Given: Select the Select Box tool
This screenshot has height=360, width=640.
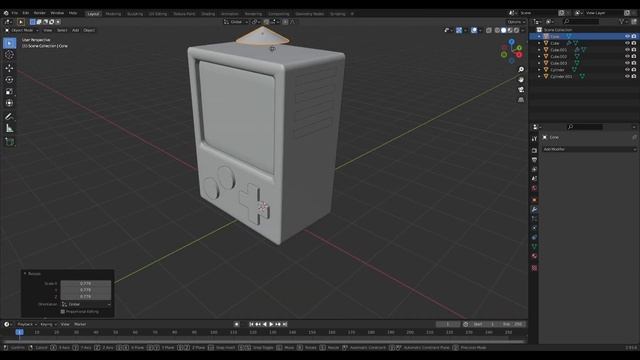Looking at the screenshot, I should [9, 43].
